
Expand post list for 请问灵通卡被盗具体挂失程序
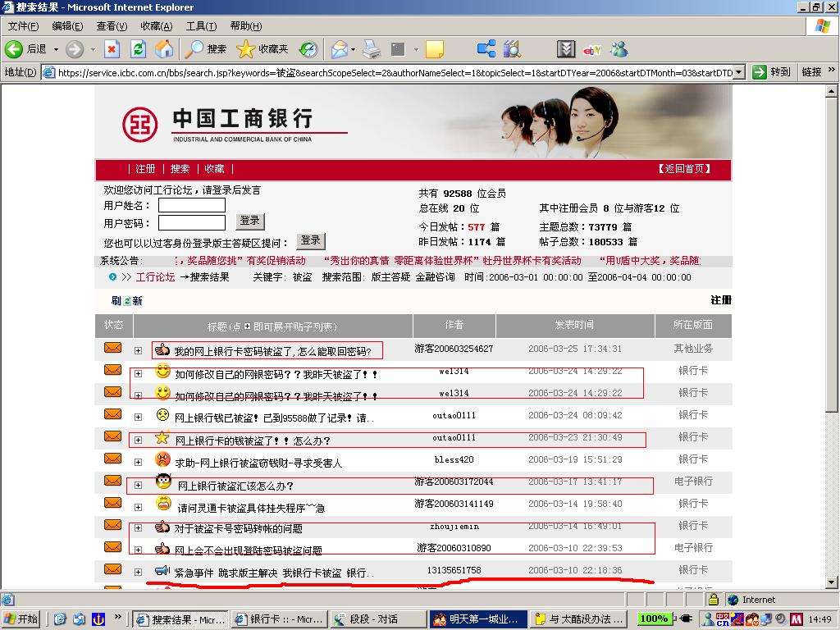click(x=138, y=507)
